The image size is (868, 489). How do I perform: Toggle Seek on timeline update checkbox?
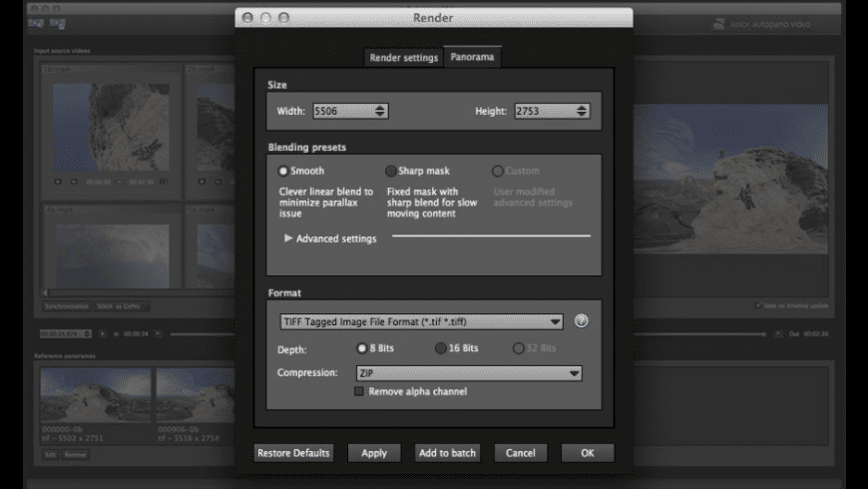point(758,305)
